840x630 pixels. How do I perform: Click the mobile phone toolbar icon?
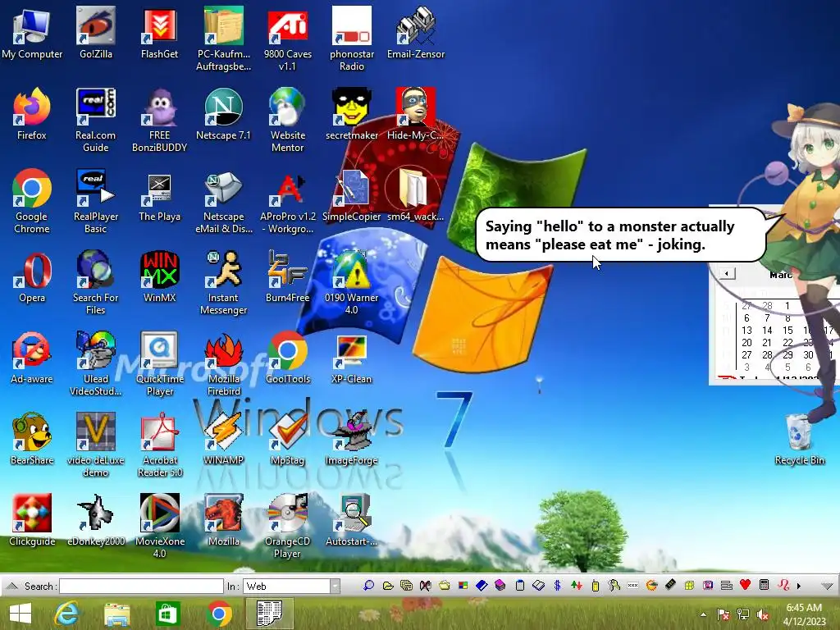pos(596,586)
